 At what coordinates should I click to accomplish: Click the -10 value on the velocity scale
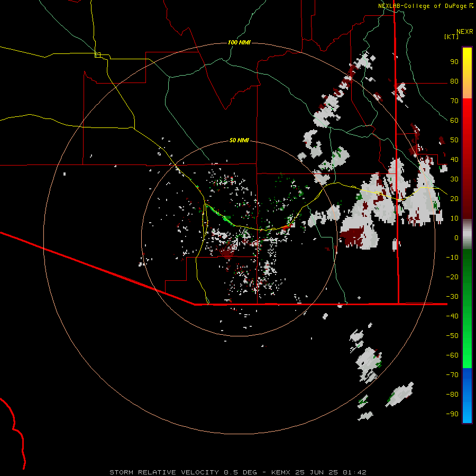(452, 258)
